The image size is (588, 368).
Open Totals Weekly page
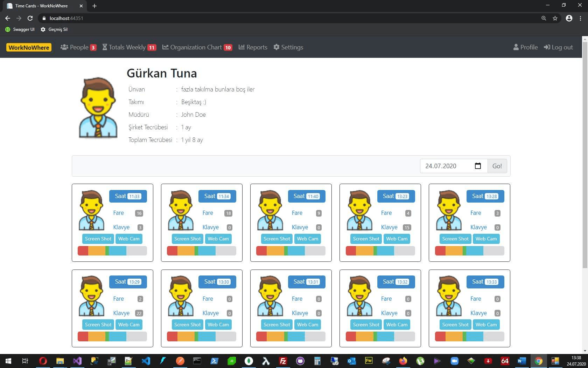(129, 47)
